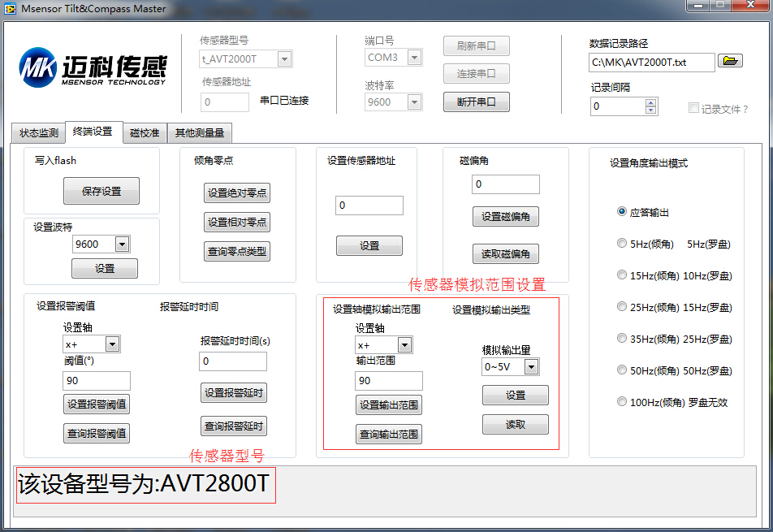Click the 设置相对零点 button
This screenshot has height=532, width=773.
pos(237,223)
